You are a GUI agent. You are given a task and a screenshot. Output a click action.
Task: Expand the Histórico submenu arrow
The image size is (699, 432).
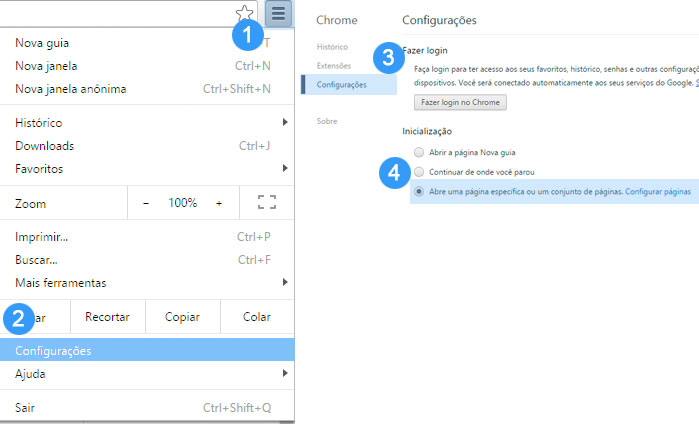pos(285,122)
